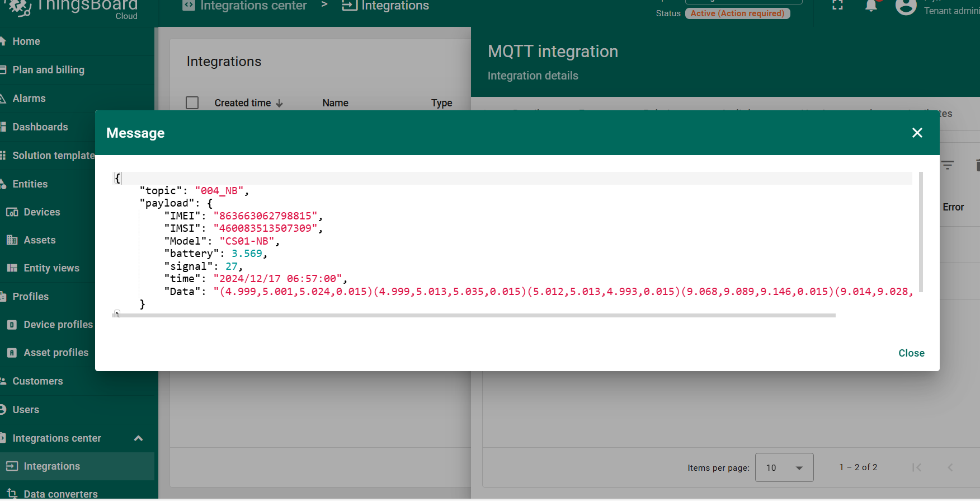Viewport: 980px width, 501px height.
Task: Click the signal value 27
Action: click(x=232, y=266)
